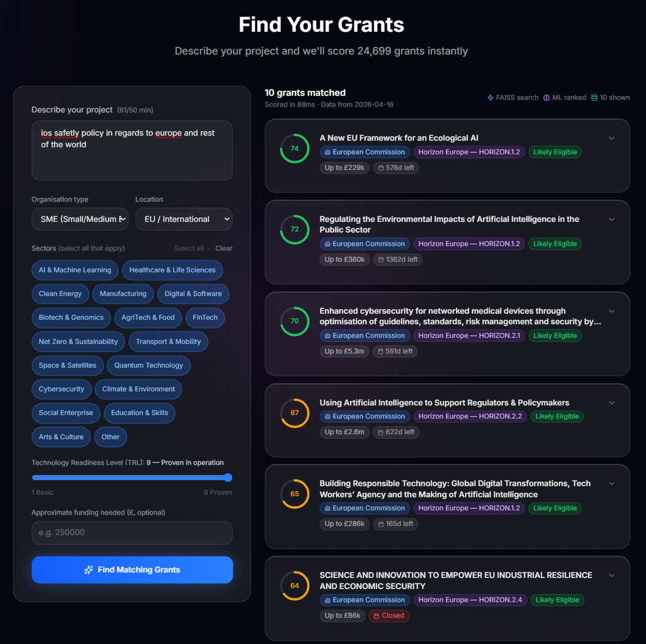Click the score ring showing 74
The image size is (646, 644).
[295, 148]
